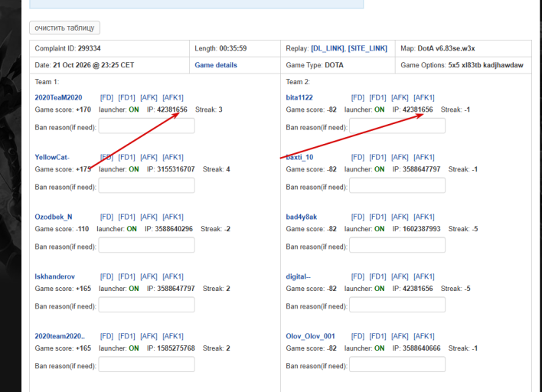Focus ban reason field for Ozodbek_N
Image resolution: width=542 pixels, height=392 pixels.
146,245
